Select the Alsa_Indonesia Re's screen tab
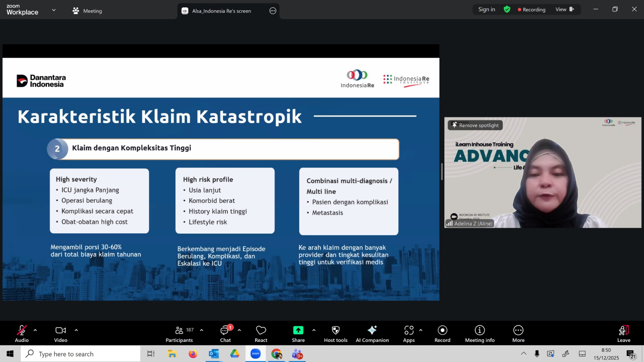The width and height of the screenshot is (644, 362). pos(221,11)
